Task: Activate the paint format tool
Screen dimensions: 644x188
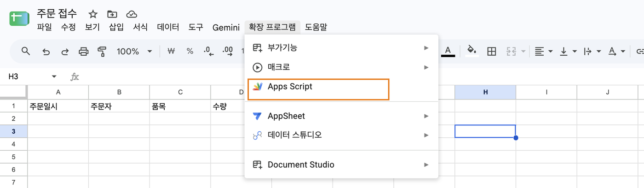Action: click(x=102, y=51)
